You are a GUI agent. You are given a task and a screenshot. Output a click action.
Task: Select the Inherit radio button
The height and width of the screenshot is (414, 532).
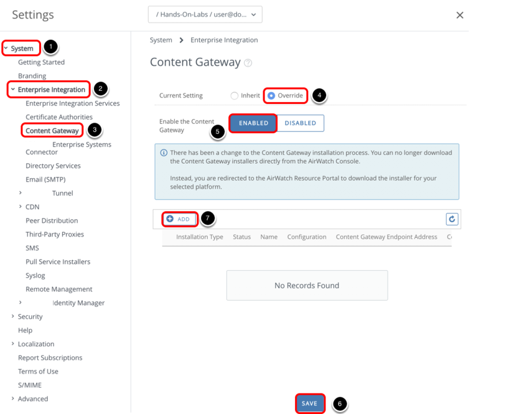coord(235,96)
